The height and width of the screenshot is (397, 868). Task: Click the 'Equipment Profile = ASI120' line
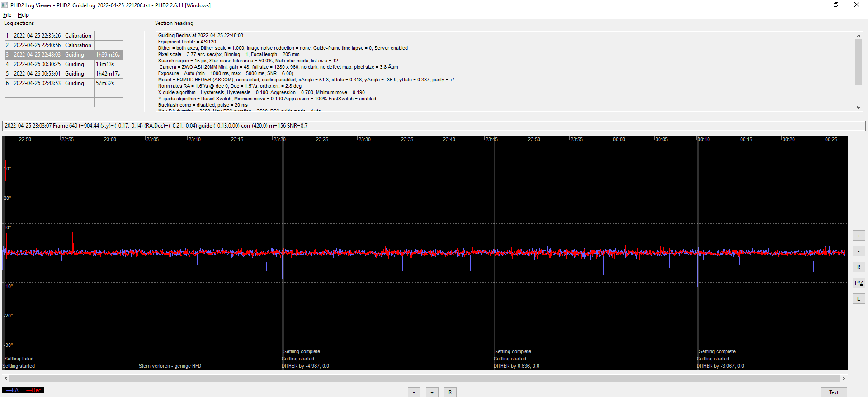(x=187, y=42)
